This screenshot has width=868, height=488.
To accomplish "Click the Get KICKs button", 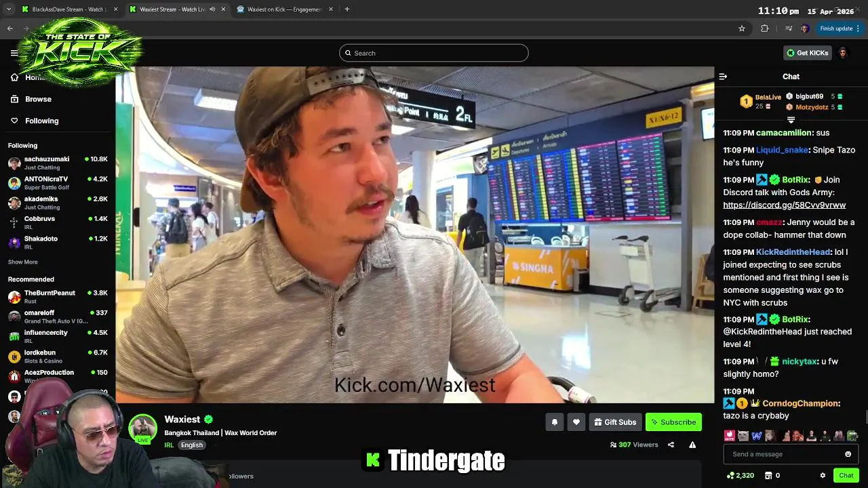I will tap(808, 53).
